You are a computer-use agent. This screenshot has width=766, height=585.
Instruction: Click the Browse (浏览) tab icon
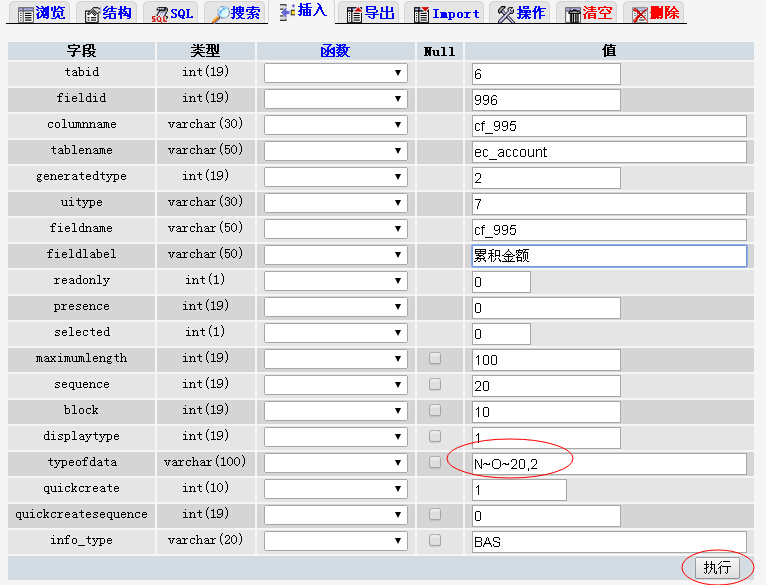coord(25,15)
